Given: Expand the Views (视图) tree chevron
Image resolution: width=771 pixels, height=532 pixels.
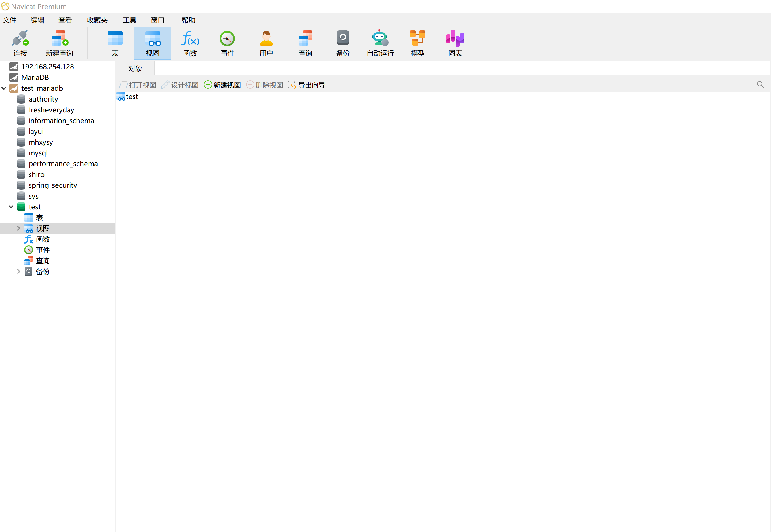Looking at the screenshot, I should tap(19, 228).
